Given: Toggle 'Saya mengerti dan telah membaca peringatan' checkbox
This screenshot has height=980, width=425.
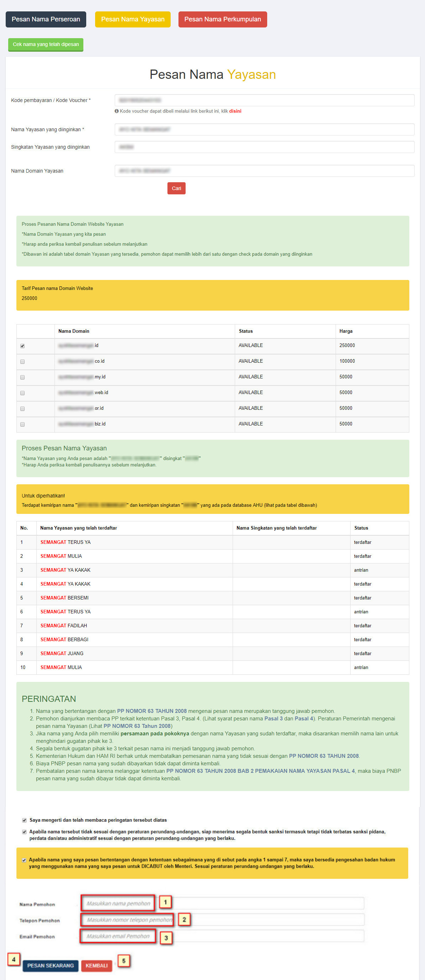Looking at the screenshot, I should click(24, 820).
